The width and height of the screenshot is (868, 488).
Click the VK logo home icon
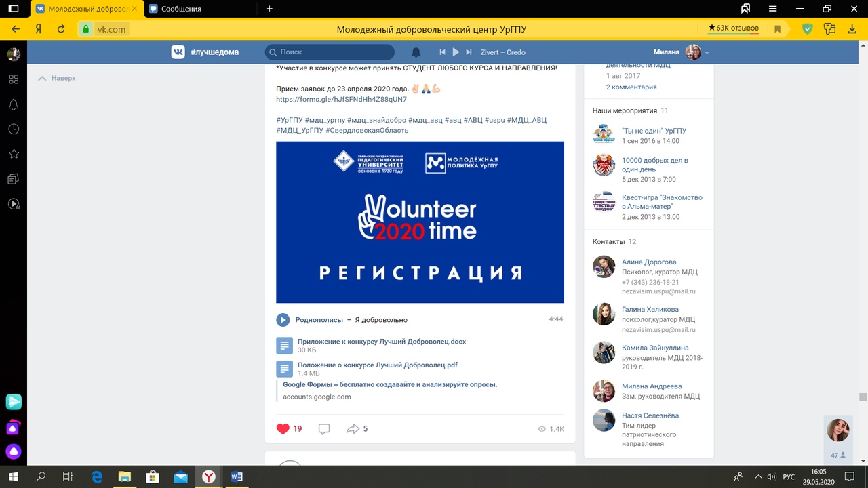[x=178, y=52]
